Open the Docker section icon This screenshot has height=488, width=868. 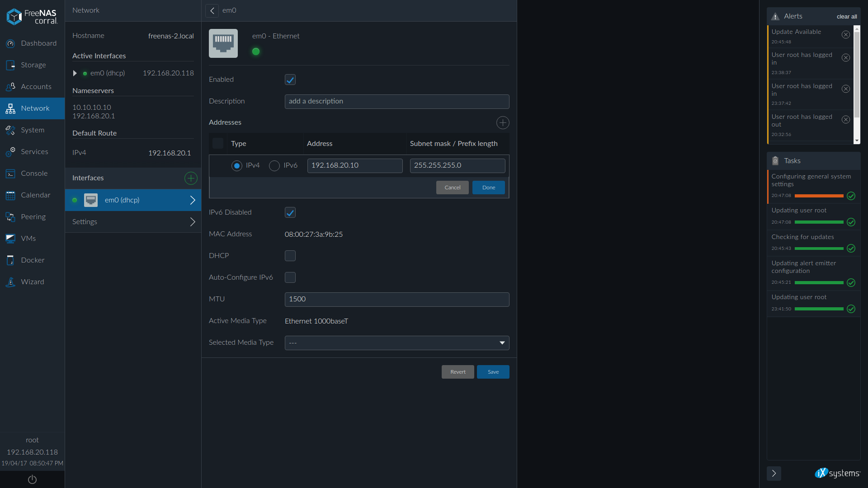[x=10, y=260]
